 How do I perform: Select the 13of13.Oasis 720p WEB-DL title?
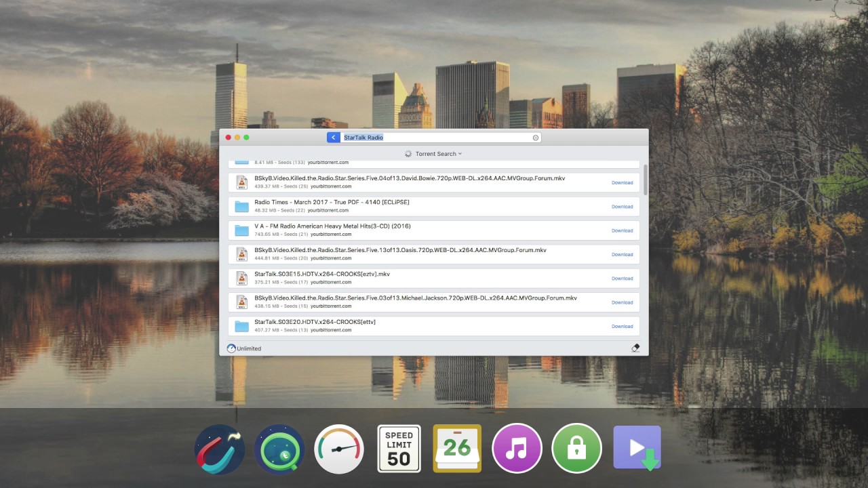[400, 250]
